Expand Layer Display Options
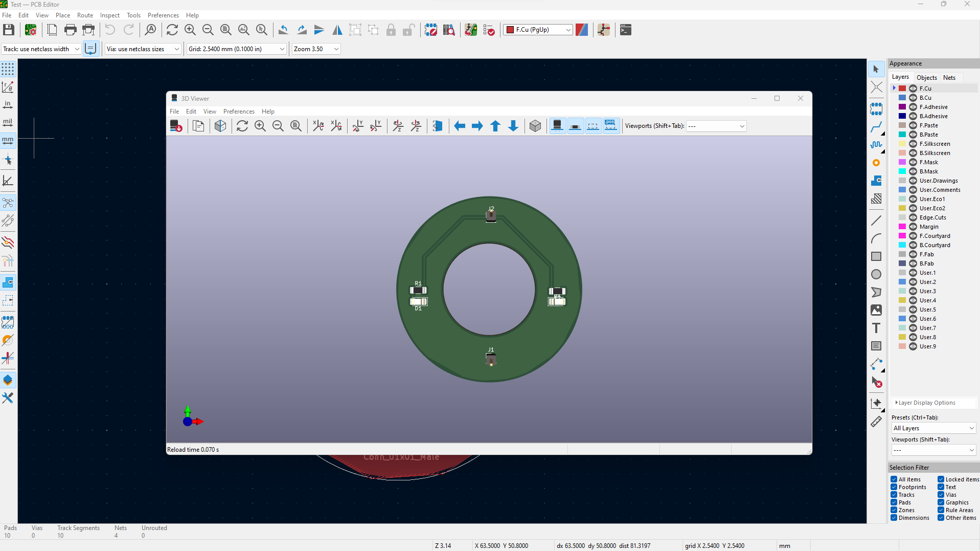Viewport: 980px width, 551px height. click(x=926, y=403)
